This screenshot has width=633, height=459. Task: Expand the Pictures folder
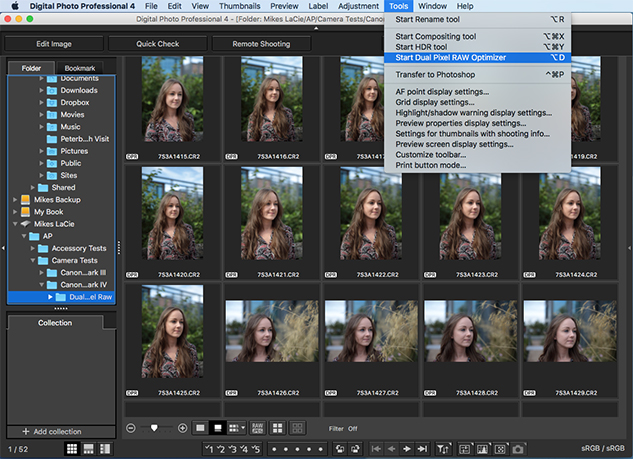click(x=41, y=151)
